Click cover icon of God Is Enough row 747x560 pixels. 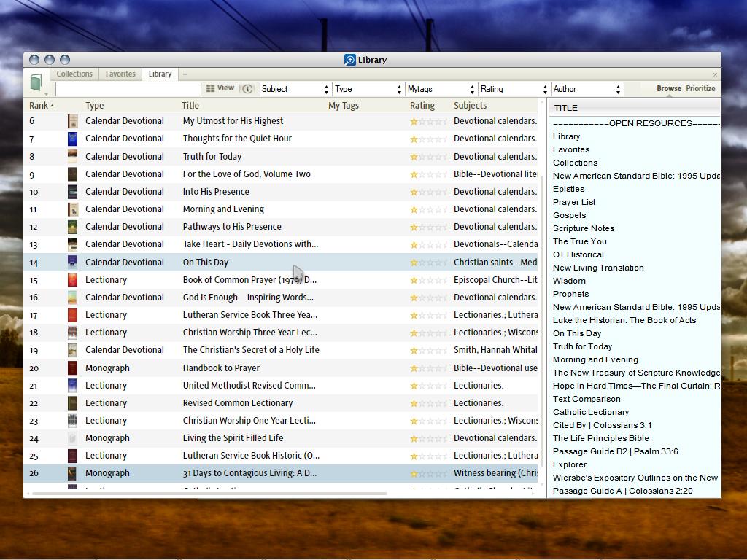[72, 297]
